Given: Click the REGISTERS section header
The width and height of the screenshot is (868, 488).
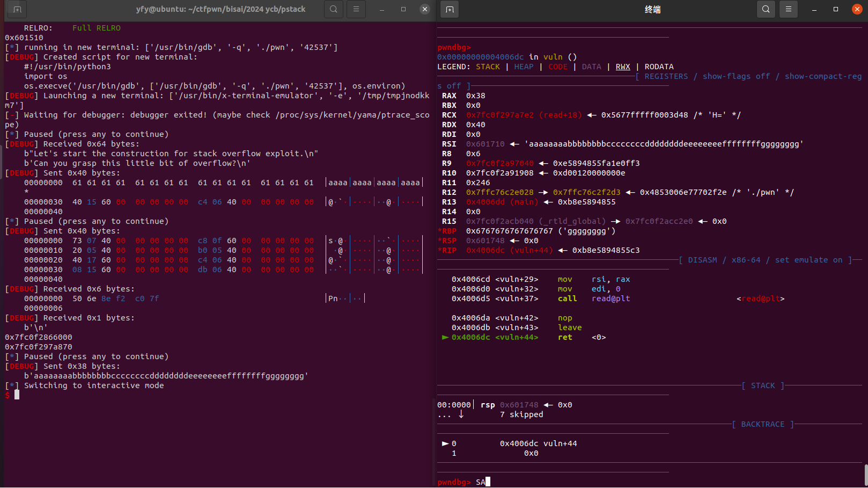Looking at the screenshot, I should (666, 76).
